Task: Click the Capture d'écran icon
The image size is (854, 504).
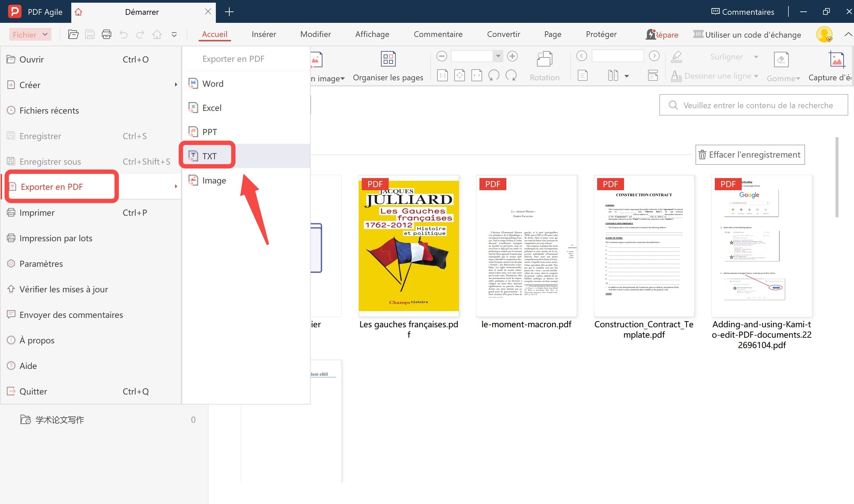Action: (836, 59)
